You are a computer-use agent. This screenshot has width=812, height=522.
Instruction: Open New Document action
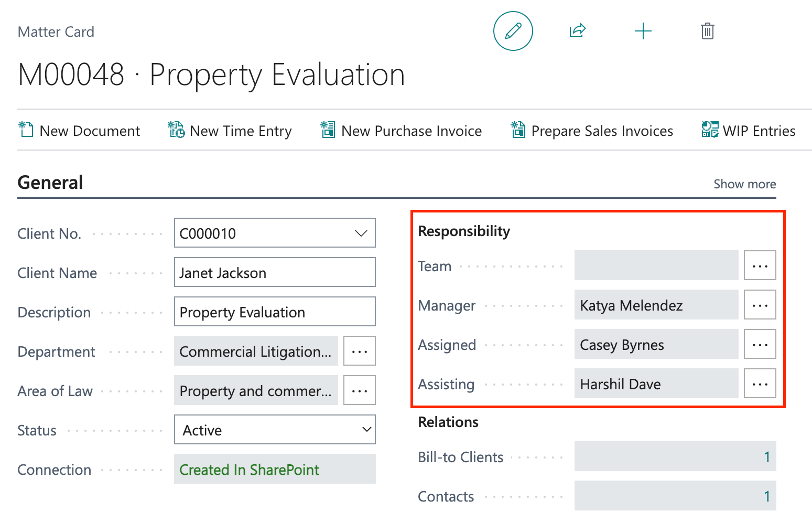click(90, 131)
